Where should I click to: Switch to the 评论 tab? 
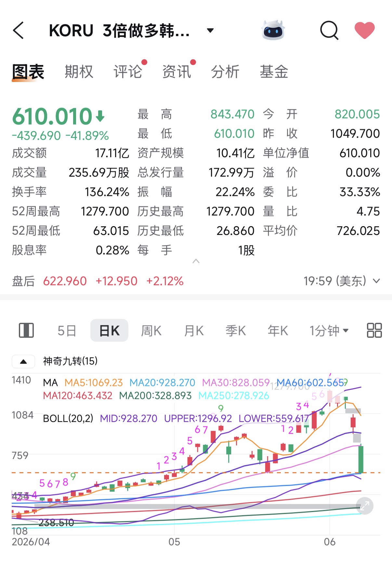[x=128, y=72]
